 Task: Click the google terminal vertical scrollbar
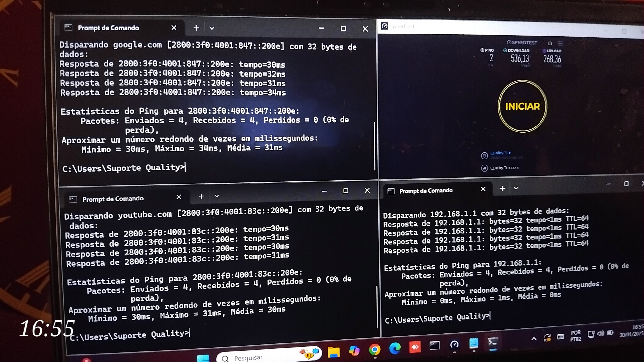tap(374, 146)
